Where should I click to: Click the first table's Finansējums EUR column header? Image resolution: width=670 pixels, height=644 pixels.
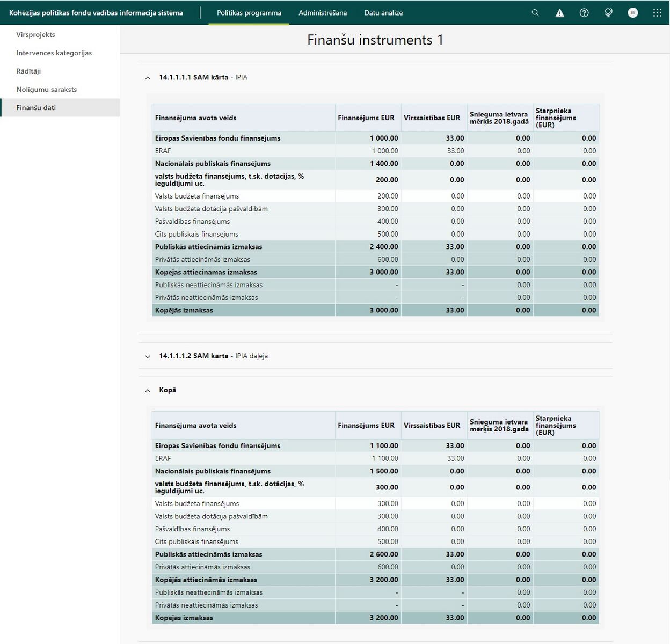pos(368,118)
